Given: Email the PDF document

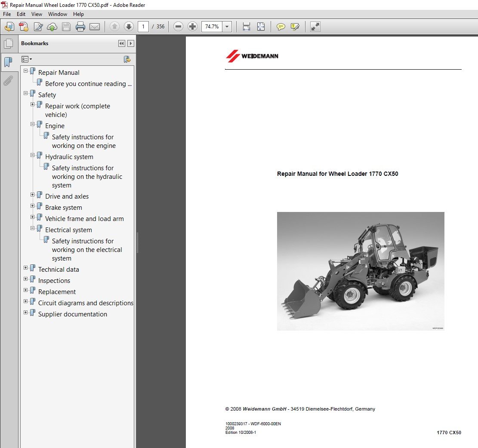Looking at the screenshot, I should pyautogui.click(x=95, y=27).
